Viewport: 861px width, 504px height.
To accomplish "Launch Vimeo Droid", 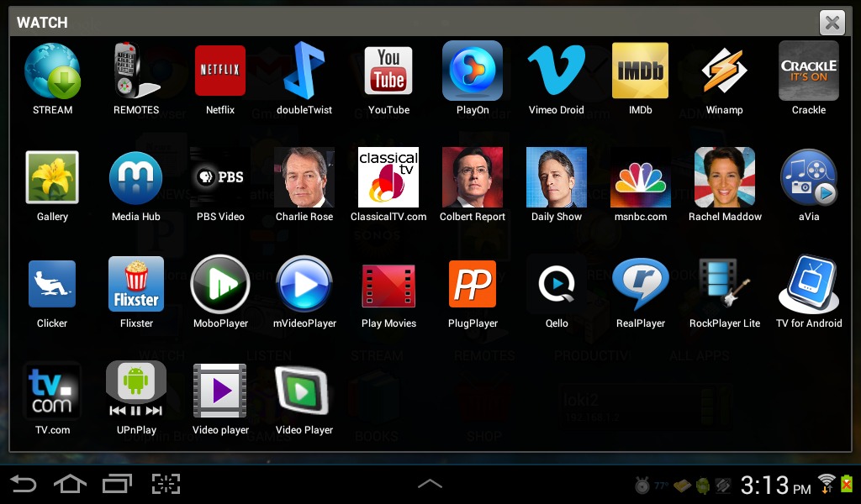I will pos(557,71).
